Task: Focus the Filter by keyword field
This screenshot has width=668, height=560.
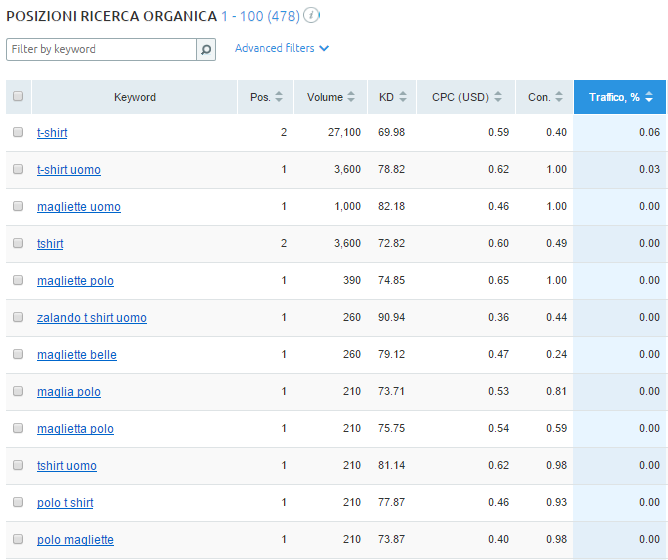Action: click(x=101, y=49)
